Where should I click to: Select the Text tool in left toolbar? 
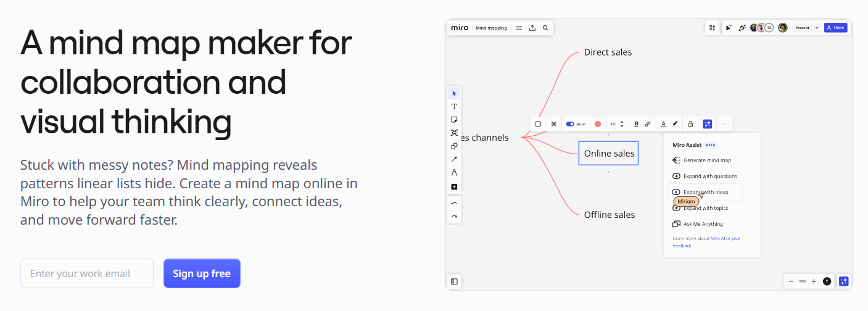coord(454,107)
